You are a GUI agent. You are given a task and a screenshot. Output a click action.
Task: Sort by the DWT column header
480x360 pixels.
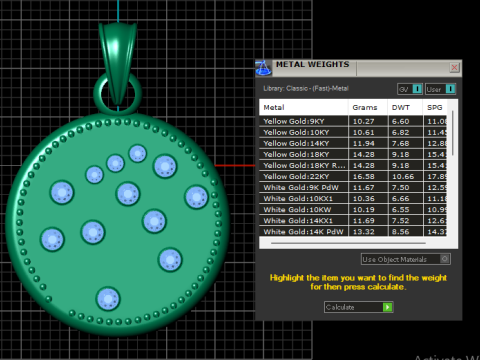click(405, 107)
